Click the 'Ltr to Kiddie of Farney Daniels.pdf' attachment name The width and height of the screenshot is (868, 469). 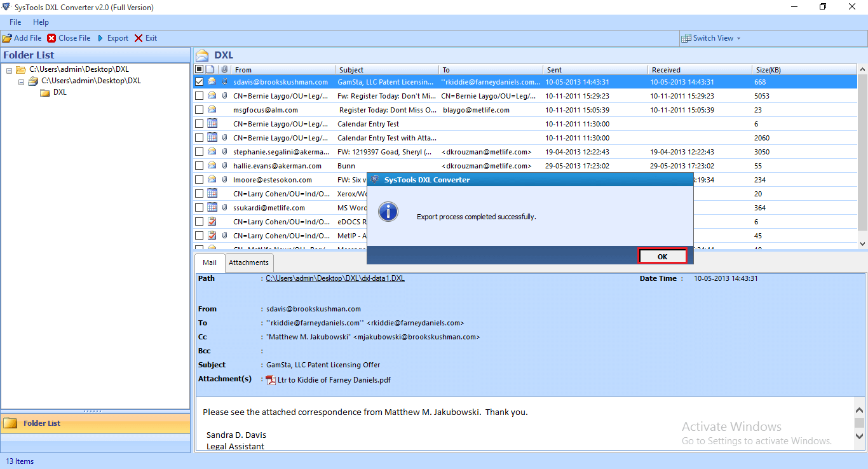[x=334, y=380]
